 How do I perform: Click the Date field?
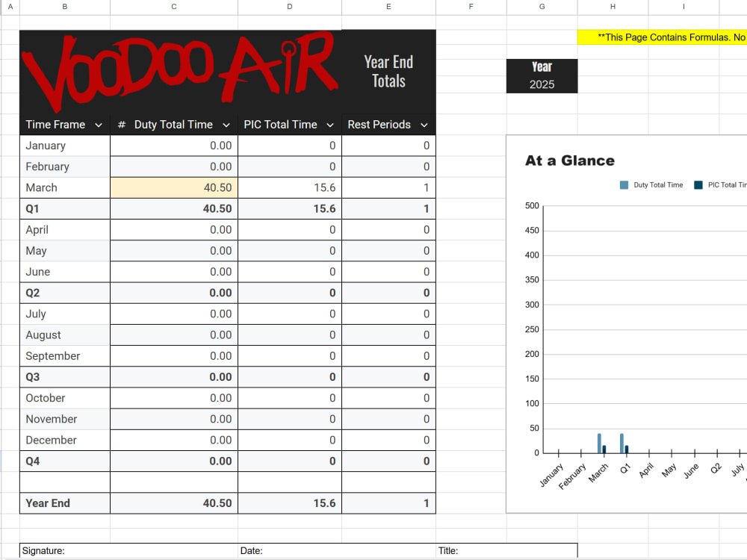[337, 550]
